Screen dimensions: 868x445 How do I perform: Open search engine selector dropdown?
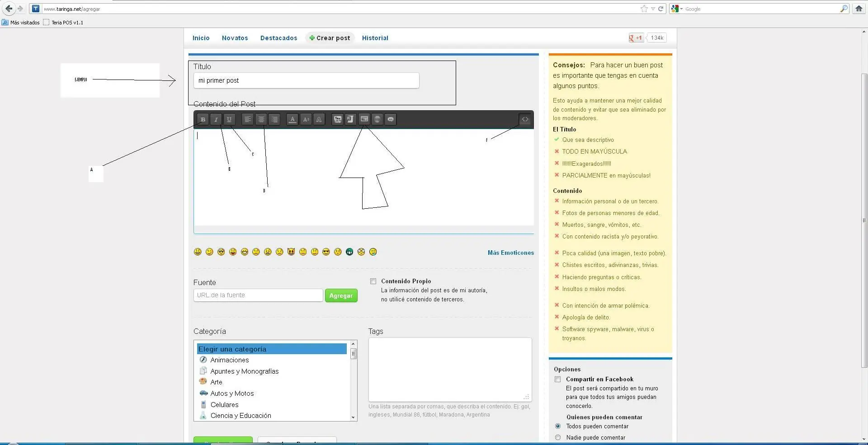(x=677, y=9)
